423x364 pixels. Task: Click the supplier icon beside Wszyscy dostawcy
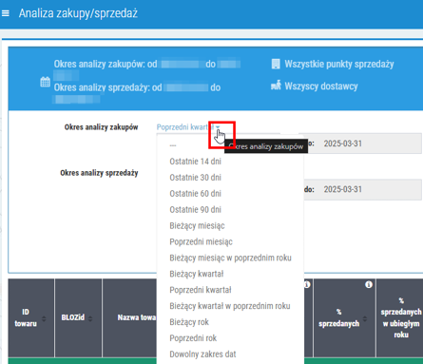[x=276, y=86]
